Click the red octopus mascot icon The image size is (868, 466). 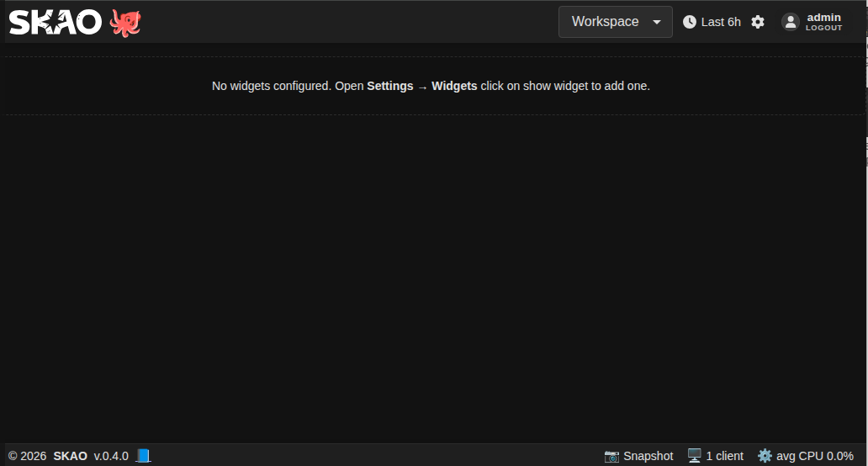(x=125, y=23)
